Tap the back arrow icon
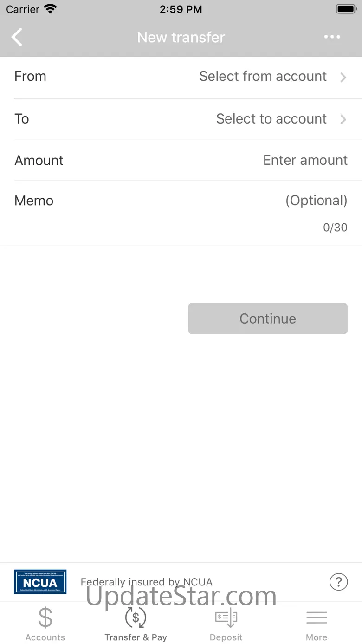 click(x=17, y=37)
